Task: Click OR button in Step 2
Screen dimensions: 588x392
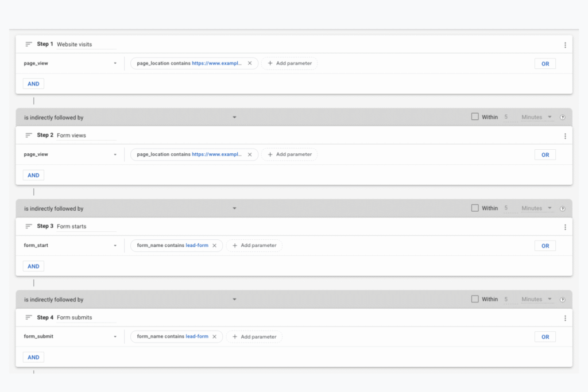Action: (x=545, y=155)
